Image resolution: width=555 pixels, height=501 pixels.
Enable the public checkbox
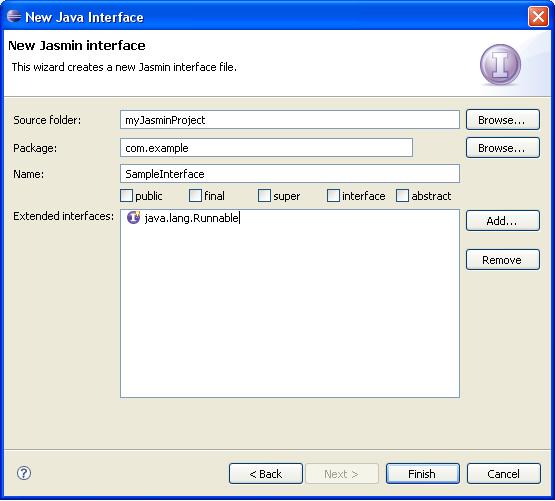[126, 195]
